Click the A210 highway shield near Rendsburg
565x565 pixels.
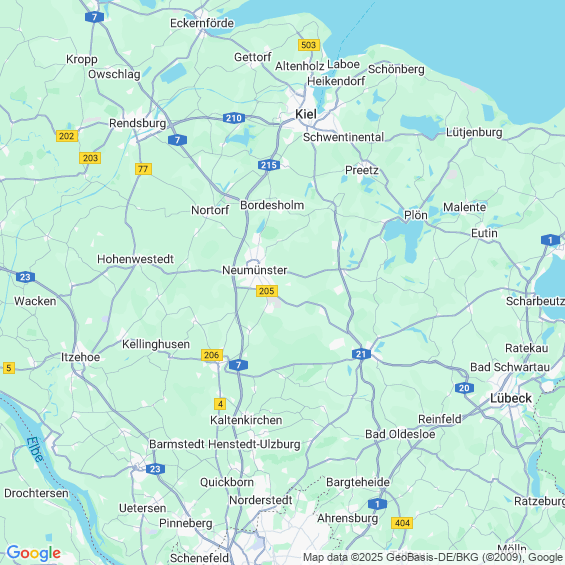coord(234,118)
